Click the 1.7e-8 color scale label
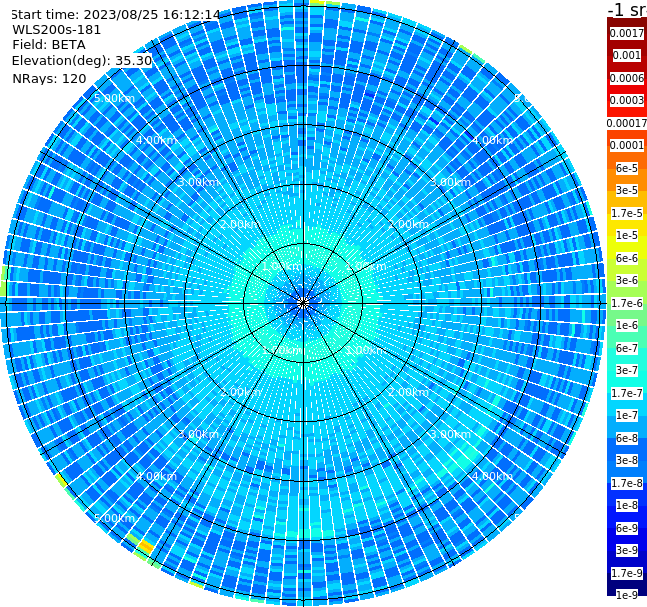Viewport: 647px width, 607px height. 626,483
